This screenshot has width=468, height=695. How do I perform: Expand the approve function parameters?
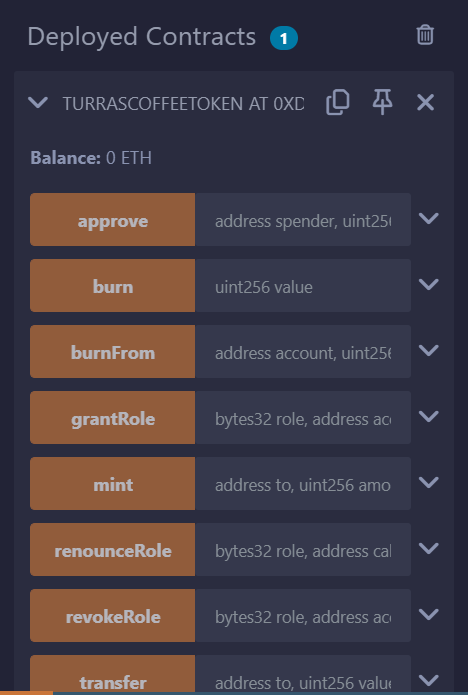[x=429, y=219]
